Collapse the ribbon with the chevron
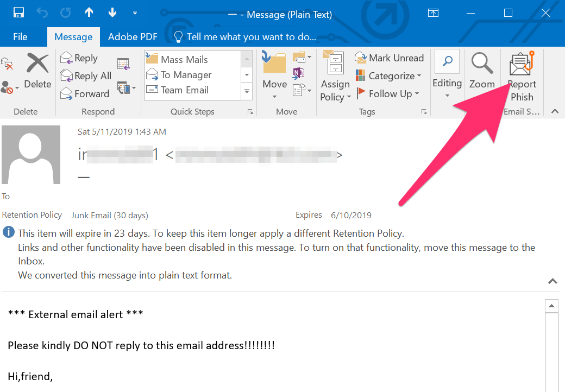This screenshot has height=392, width=565. (555, 111)
